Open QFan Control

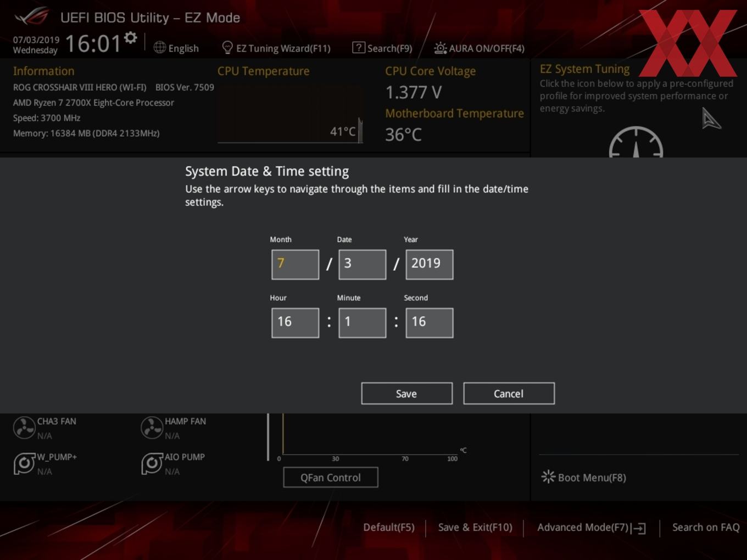[x=331, y=478]
